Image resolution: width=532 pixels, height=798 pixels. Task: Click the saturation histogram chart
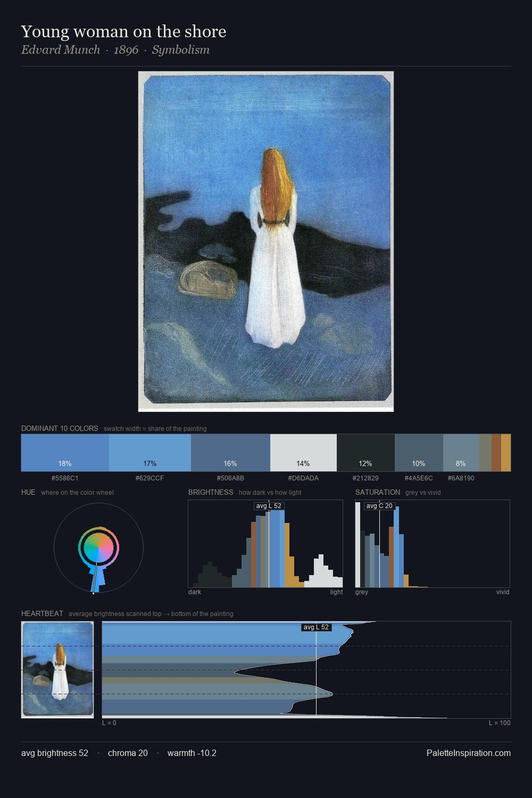click(433, 544)
